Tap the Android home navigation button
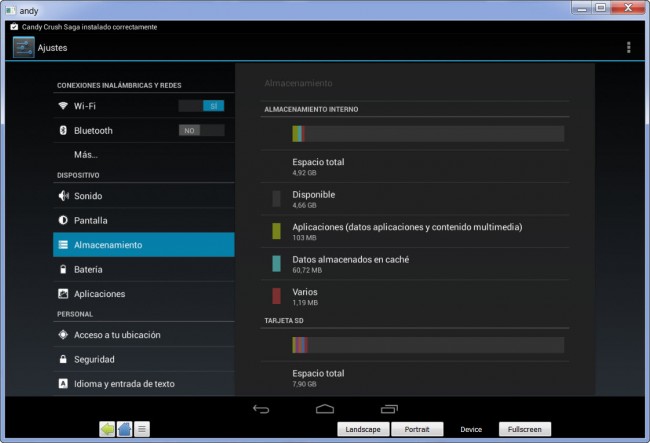The width and height of the screenshot is (650, 443). pos(325,409)
